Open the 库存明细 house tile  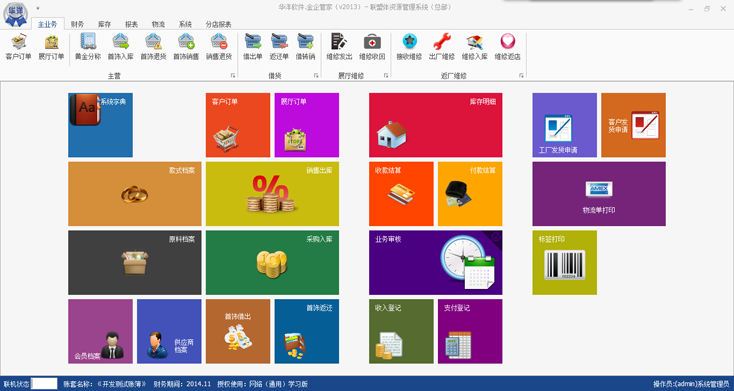pos(435,125)
